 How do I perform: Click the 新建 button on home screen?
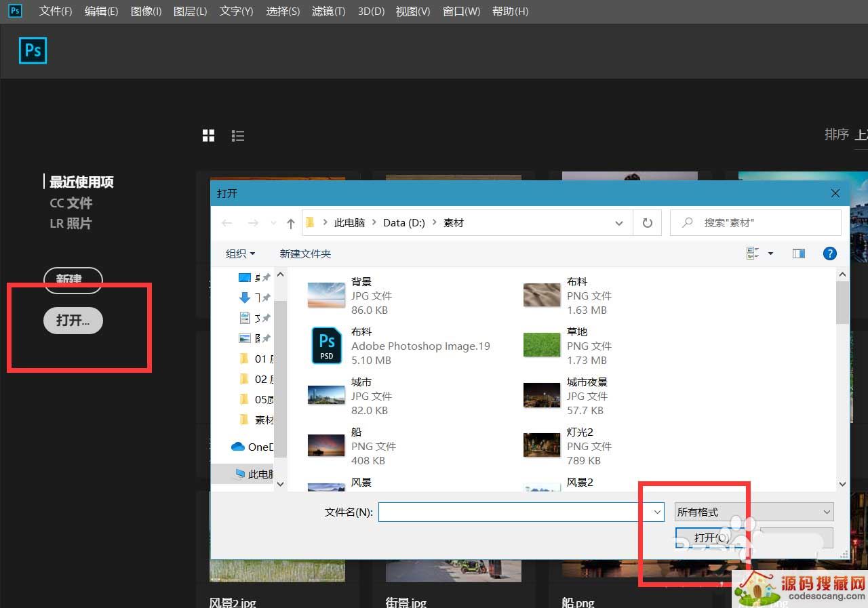coord(73,279)
